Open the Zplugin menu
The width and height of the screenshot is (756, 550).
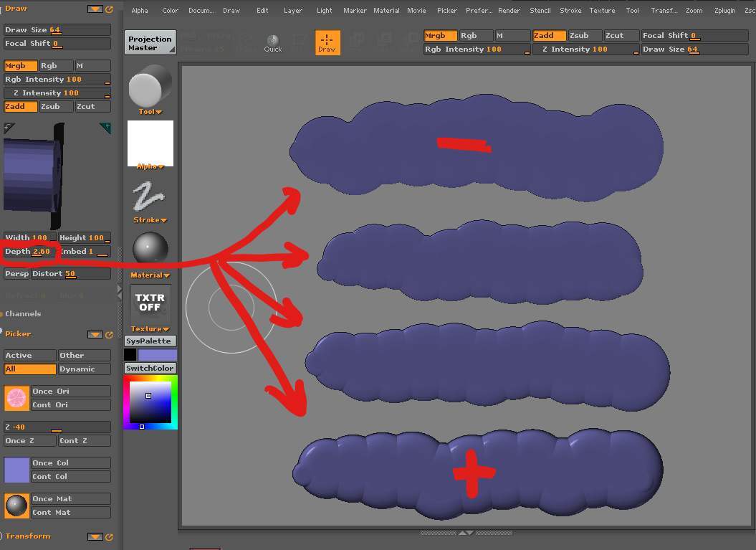(x=724, y=11)
